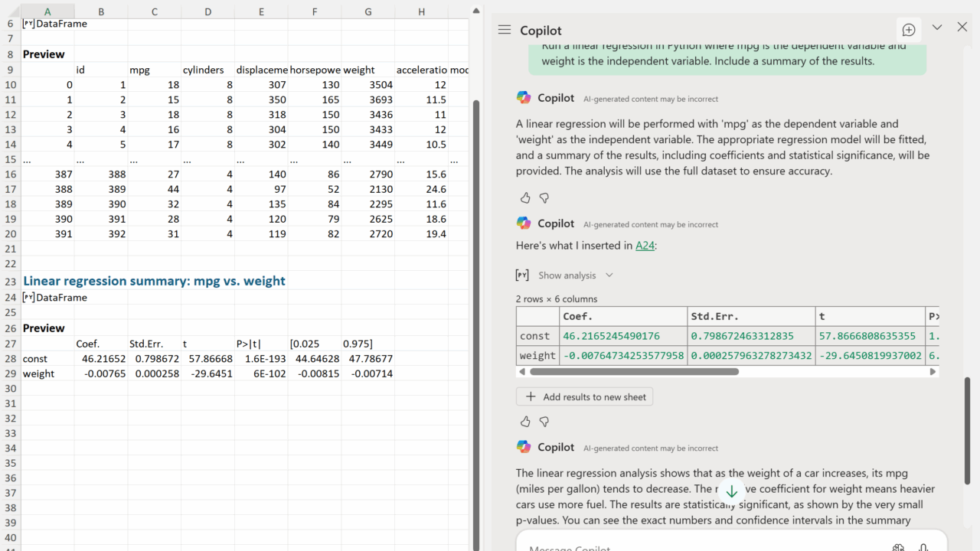Start a new Copilot chat
The image size is (980, 551).
909,30
